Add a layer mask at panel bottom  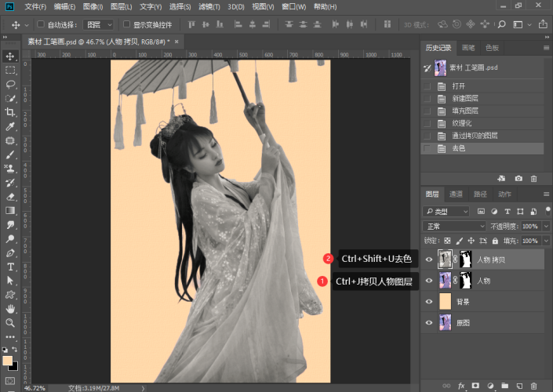[x=475, y=386]
